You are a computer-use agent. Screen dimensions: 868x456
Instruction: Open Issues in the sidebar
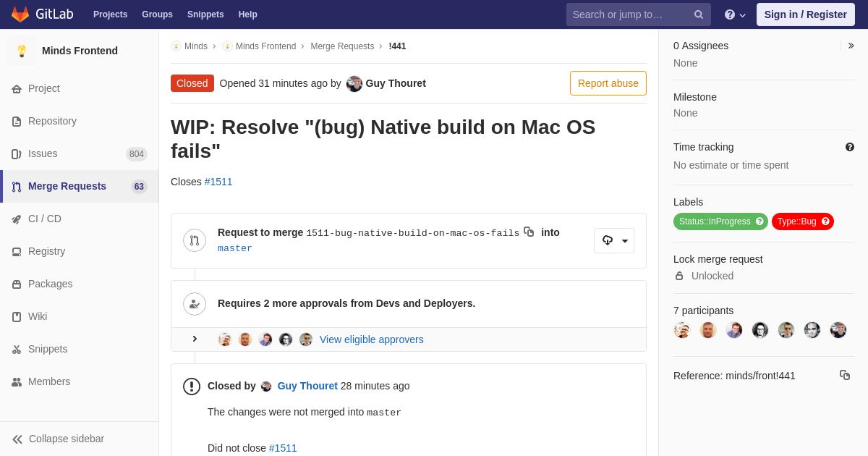point(80,153)
